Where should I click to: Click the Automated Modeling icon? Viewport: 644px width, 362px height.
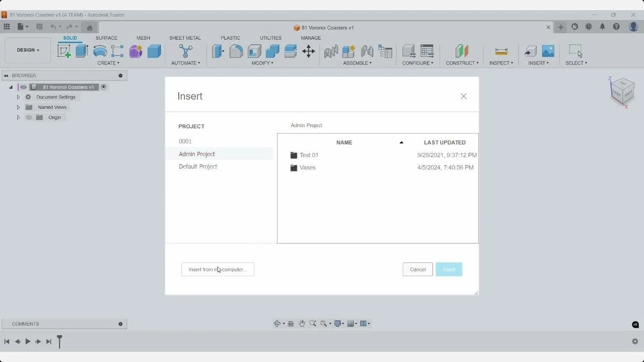[x=186, y=51]
